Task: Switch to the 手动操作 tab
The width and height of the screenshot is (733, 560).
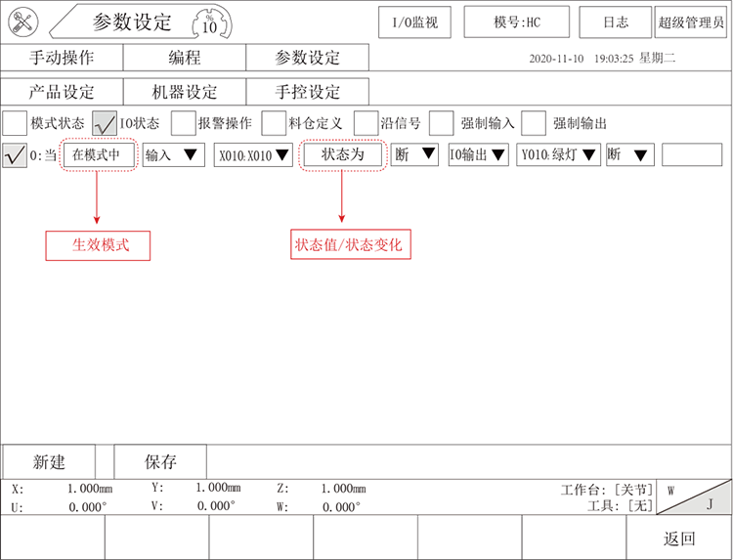Action: [62, 58]
